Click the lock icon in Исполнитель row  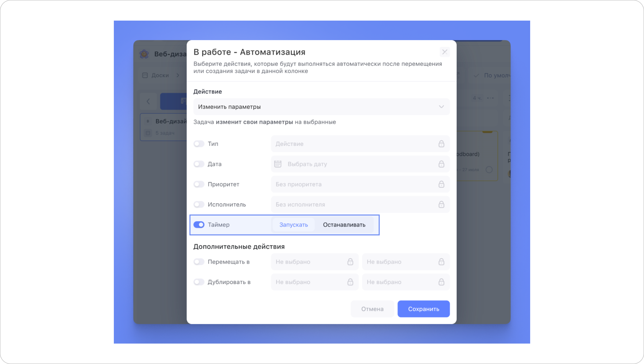point(441,204)
